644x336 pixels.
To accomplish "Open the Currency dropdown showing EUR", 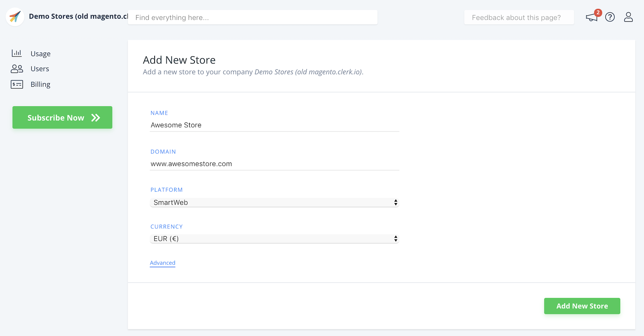I will coord(274,238).
